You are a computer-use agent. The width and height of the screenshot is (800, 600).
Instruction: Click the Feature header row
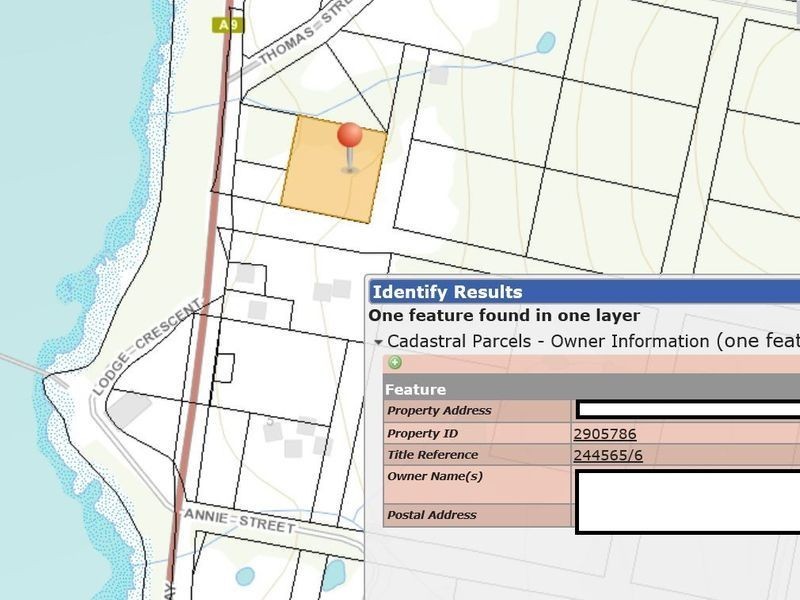[x=591, y=389]
